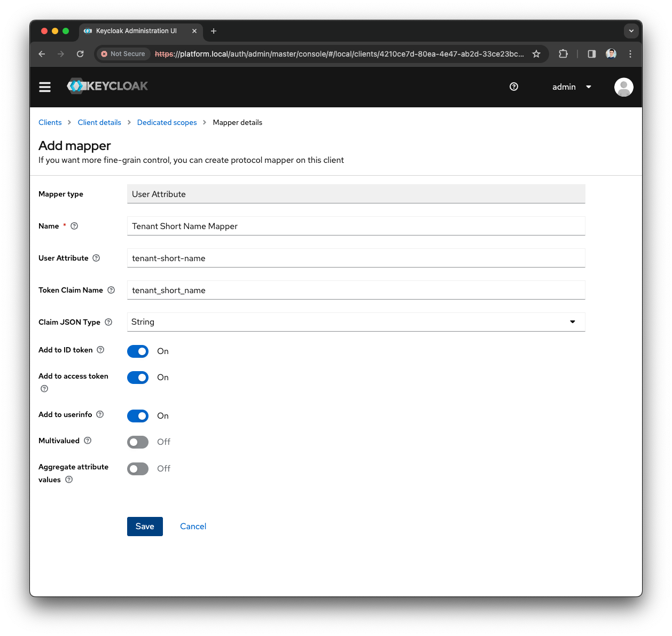Select the Keycloak Administration UI tab

tap(140, 31)
